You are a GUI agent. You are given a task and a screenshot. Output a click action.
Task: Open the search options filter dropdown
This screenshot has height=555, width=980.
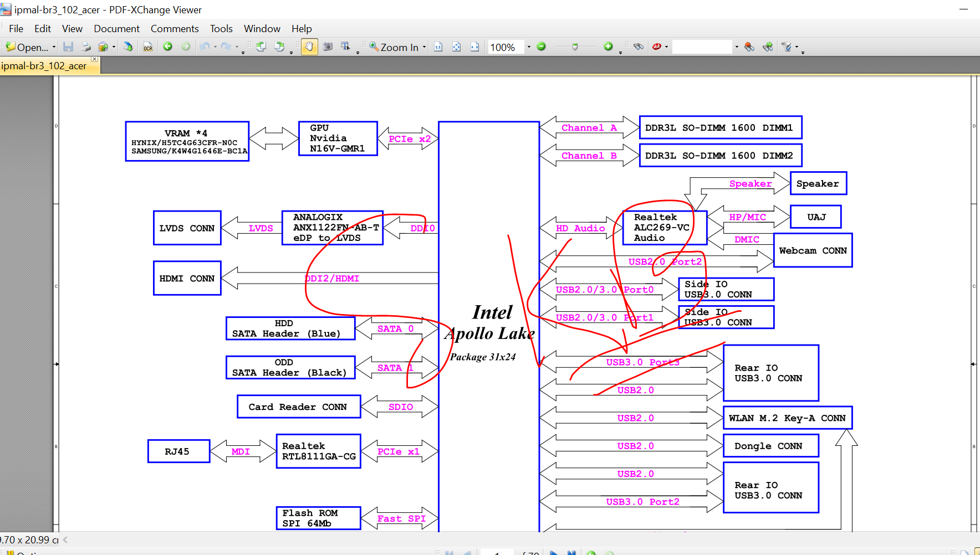(797, 47)
